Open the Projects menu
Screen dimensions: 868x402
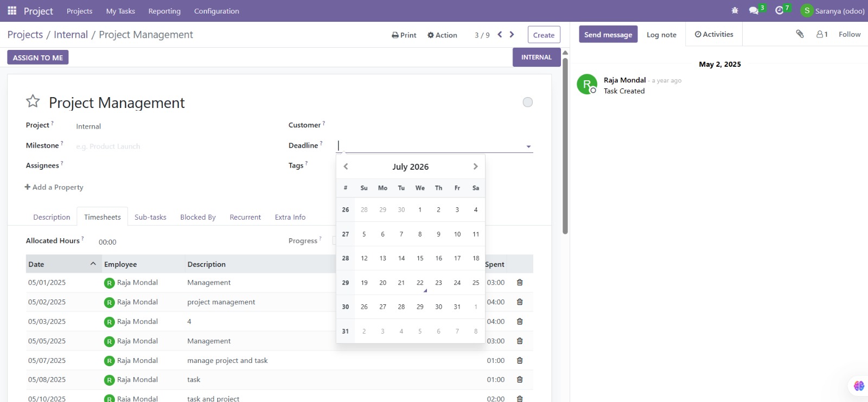click(79, 11)
